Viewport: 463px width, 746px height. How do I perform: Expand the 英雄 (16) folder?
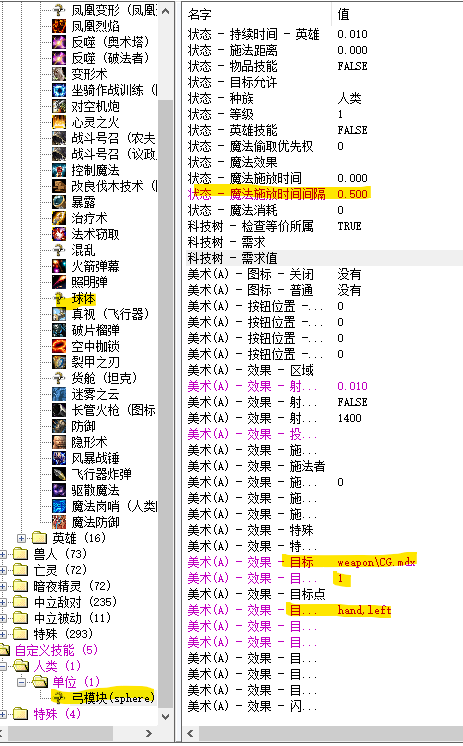point(21,538)
